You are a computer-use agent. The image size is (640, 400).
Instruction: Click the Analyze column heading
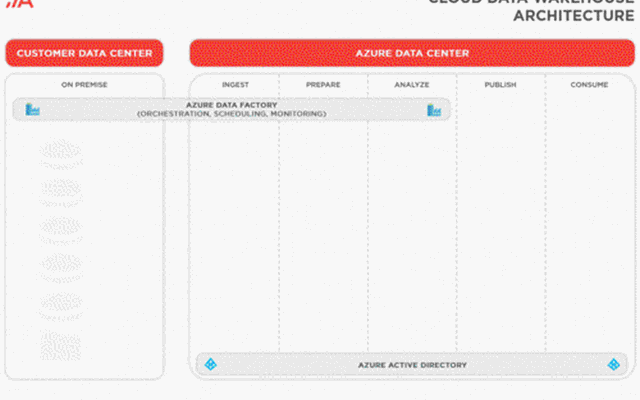pyautogui.click(x=411, y=84)
